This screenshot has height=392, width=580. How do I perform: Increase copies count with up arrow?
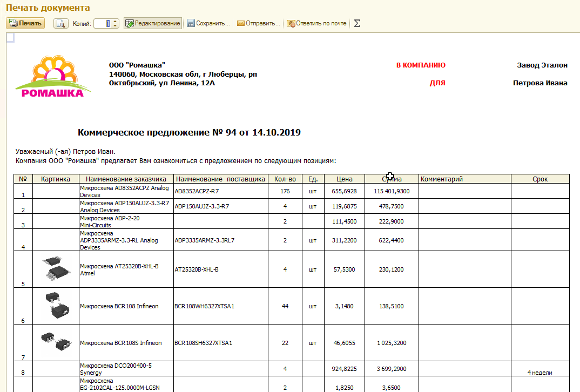click(116, 21)
